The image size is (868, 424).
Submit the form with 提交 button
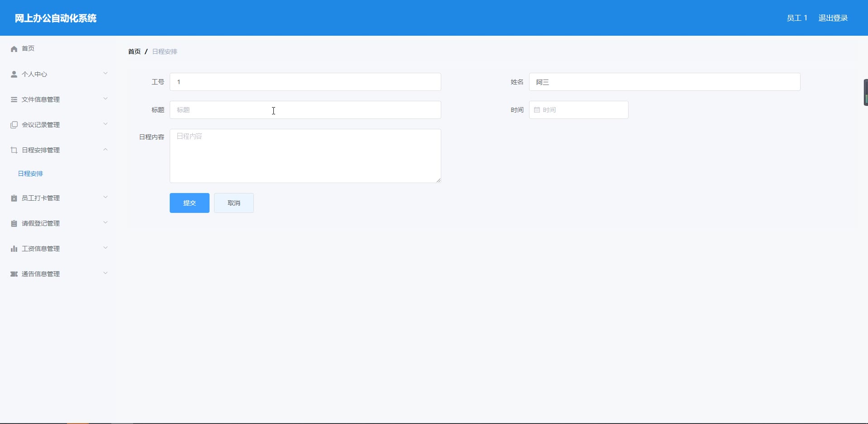pos(190,203)
